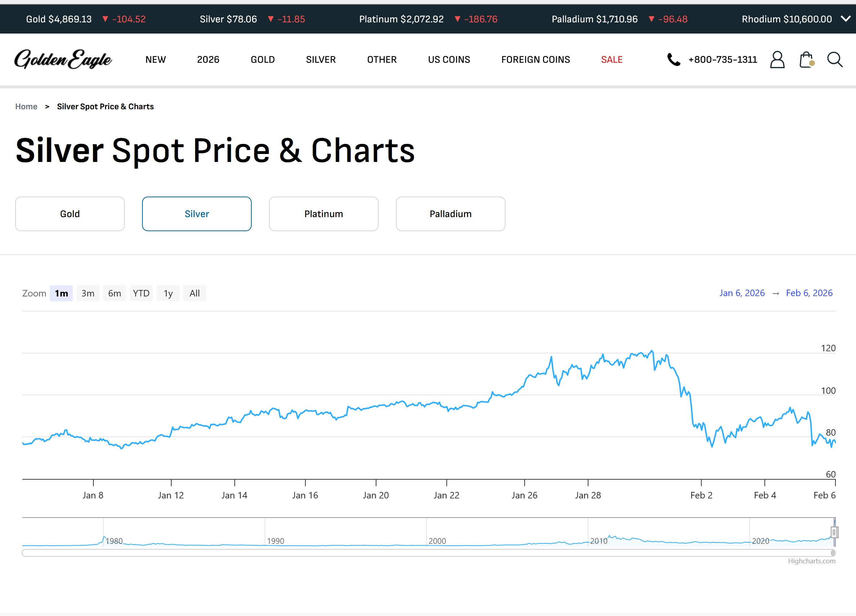Open the SALE link

[x=612, y=60]
